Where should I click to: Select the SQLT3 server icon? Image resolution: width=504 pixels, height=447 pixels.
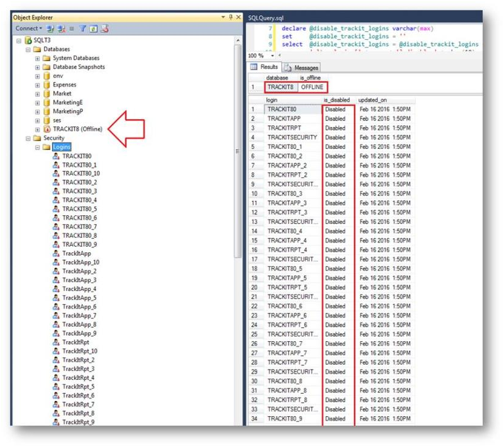coord(28,40)
